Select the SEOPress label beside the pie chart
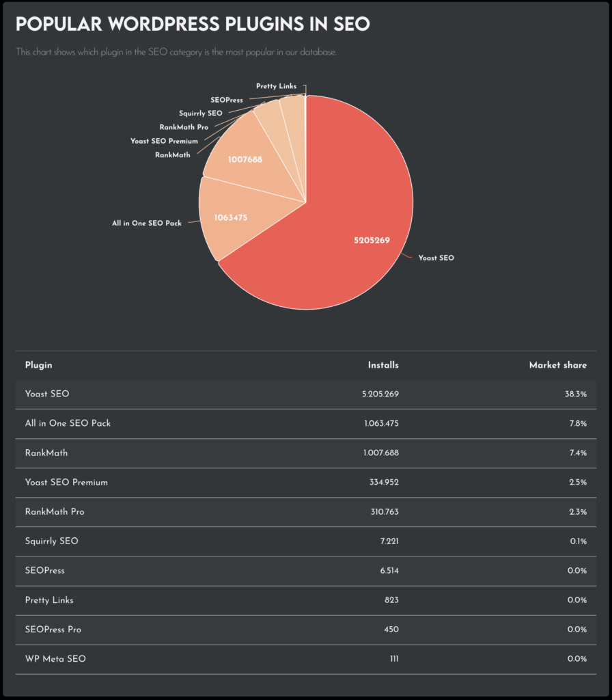The height and width of the screenshot is (700, 612). [x=227, y=100]
